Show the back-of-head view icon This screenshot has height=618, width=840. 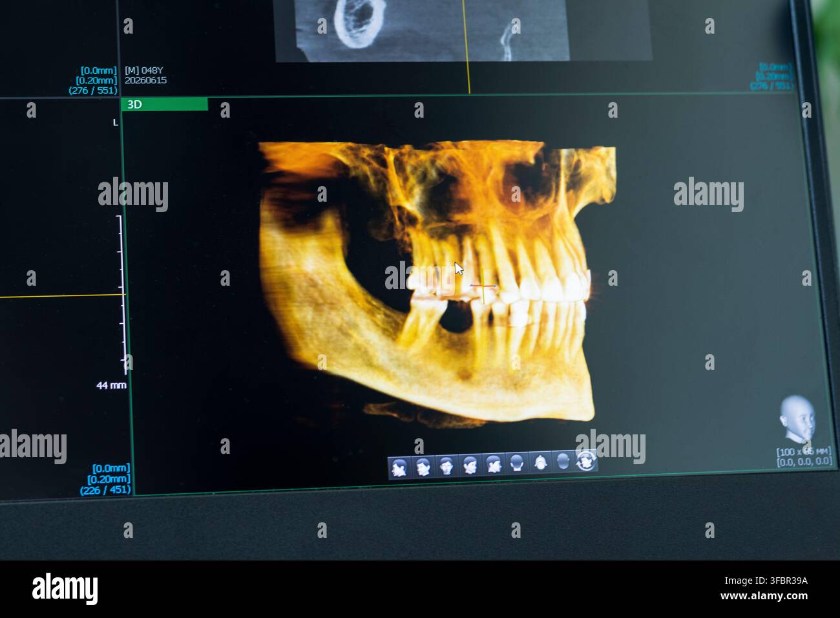coord(516,463)
